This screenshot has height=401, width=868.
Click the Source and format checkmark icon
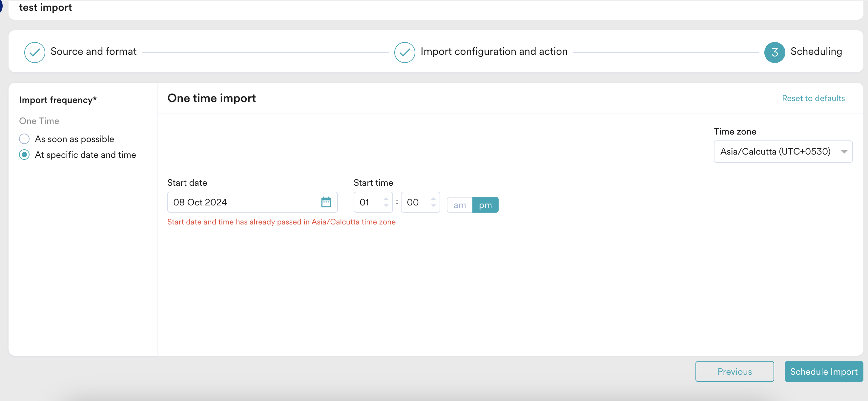[x=35, y=52]
